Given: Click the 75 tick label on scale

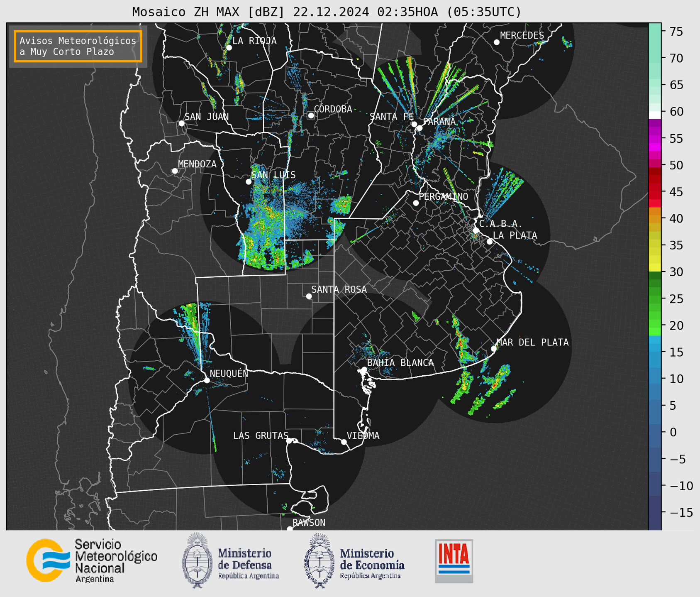Looking at the screenshot, I should [676, 32].
